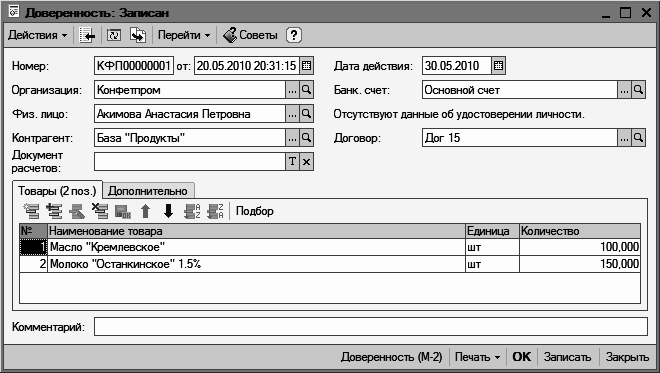The height and width of the screenshot is (373, 660).
Task: Click ellipsis button for Банк. счет
Action: coord(624,90)
